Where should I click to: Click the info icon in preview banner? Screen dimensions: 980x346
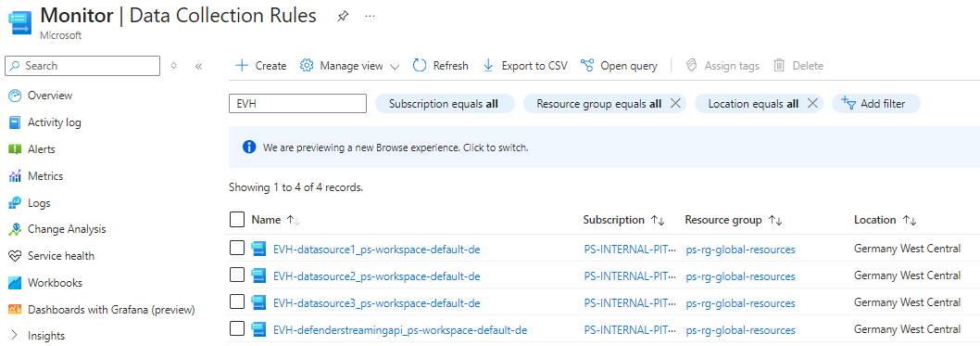pyautogui.click(x=249, y=147)
